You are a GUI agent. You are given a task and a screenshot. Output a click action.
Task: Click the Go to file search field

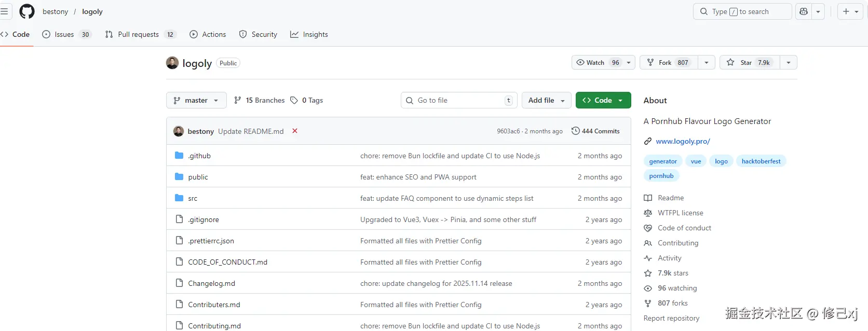click(x=458, y=100)
